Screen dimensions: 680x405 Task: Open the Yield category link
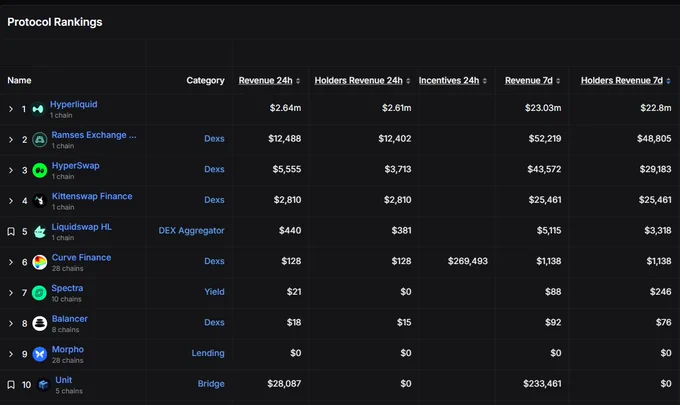(214, 292)
